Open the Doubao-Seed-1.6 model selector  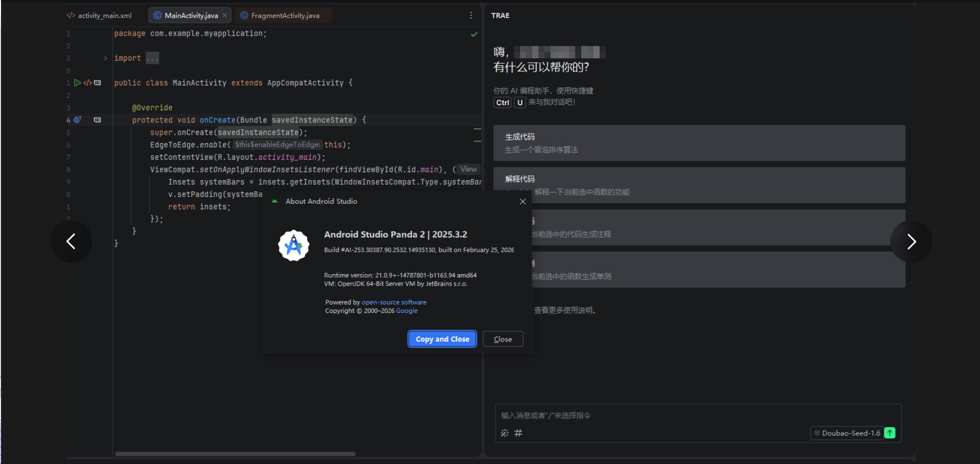tap(847, 433)
